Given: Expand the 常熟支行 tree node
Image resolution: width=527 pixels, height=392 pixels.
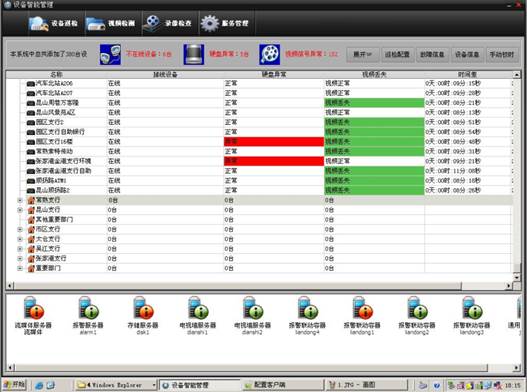Looking at the screenshot, I should 20,200.
